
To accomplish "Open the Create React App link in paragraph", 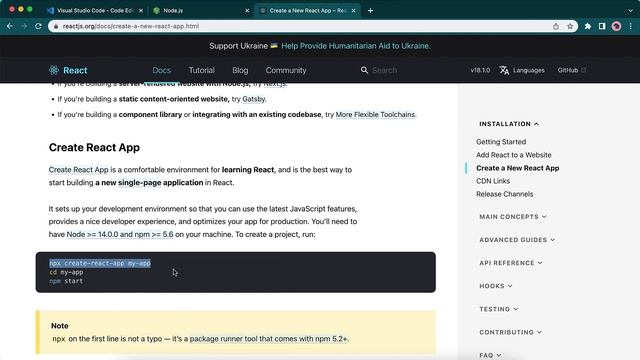I will (x=79, y=169).
